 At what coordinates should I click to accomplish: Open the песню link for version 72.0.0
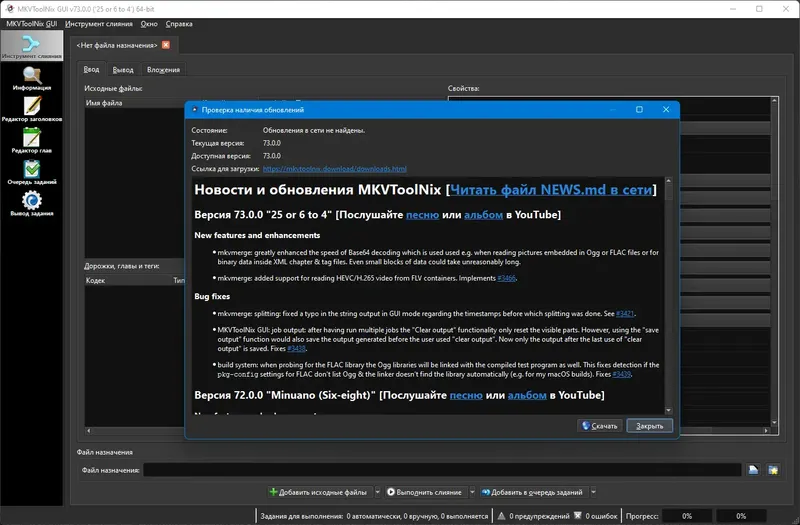pos(466,395)
